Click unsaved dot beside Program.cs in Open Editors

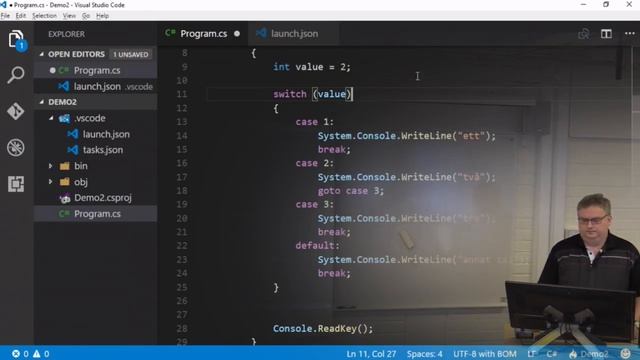click(x=52, y=70)
